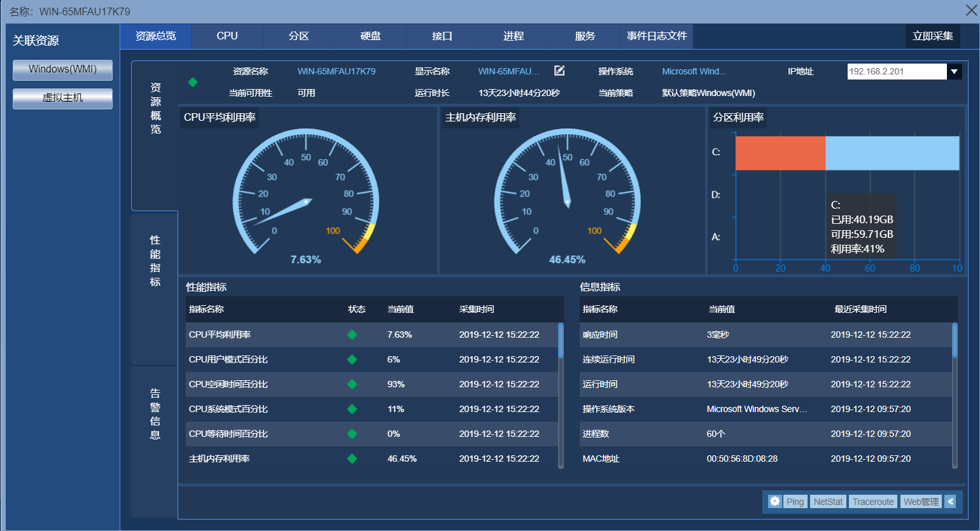Switch to the 资源总览 tab

coord(156,36)
